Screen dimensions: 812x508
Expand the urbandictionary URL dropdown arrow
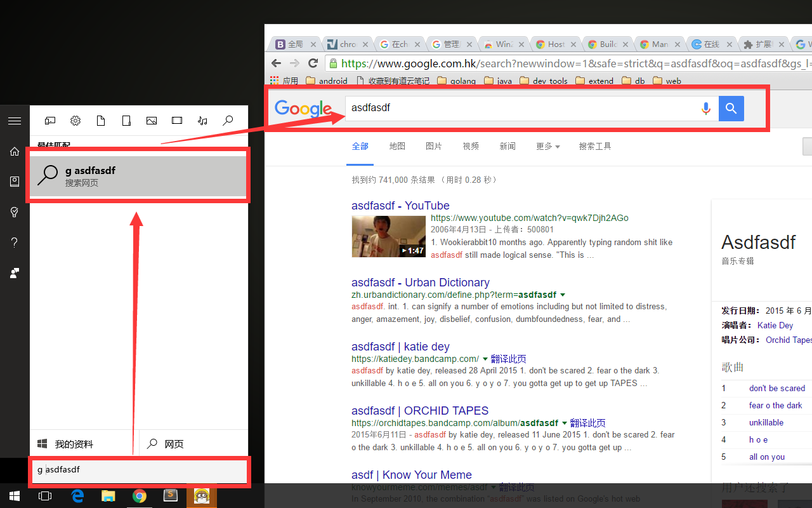(x=563, y=295)
